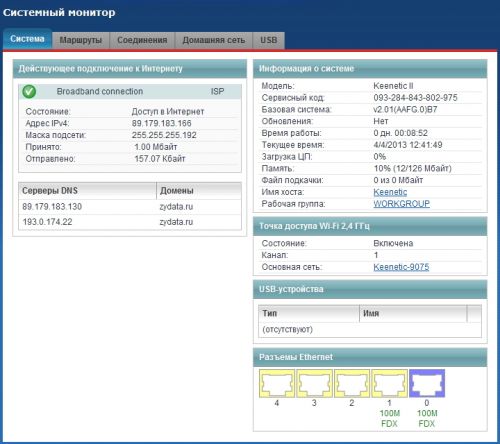The image size is (500, 444).
Task: Open the USB tab
Action: [x=269, y=40]
